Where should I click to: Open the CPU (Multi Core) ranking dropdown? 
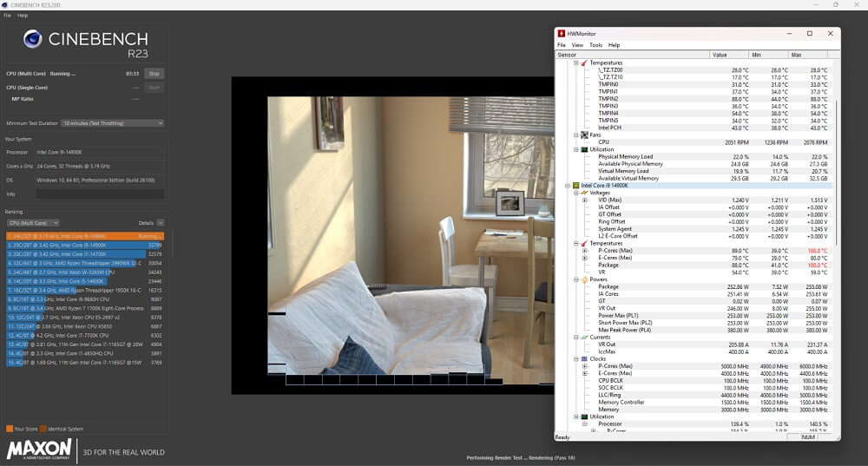click(33, 223)
